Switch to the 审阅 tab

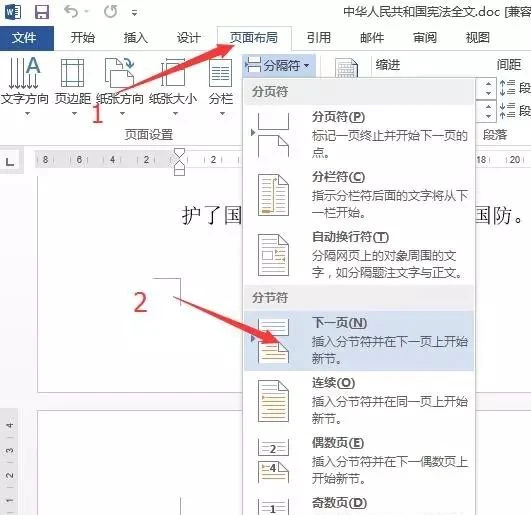(425, 38)
